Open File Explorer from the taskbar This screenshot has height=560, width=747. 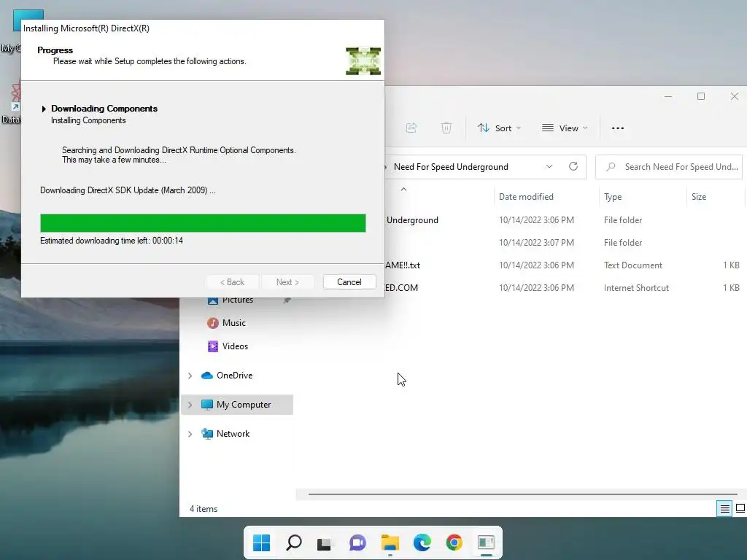[390, 542]
